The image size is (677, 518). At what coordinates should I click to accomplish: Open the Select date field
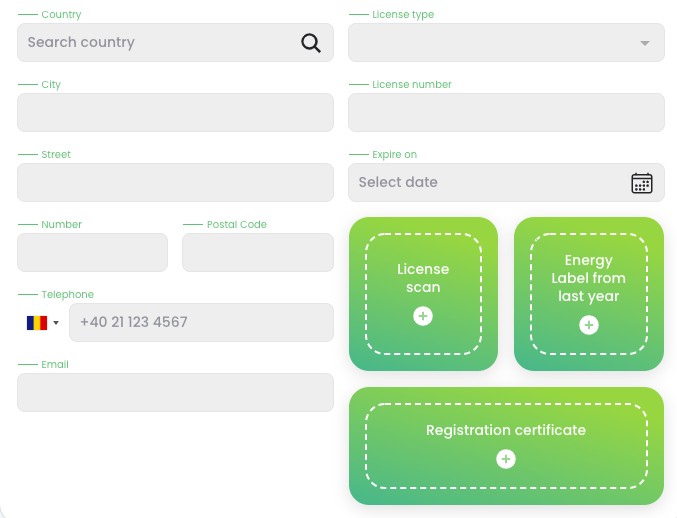pos(506,183)
